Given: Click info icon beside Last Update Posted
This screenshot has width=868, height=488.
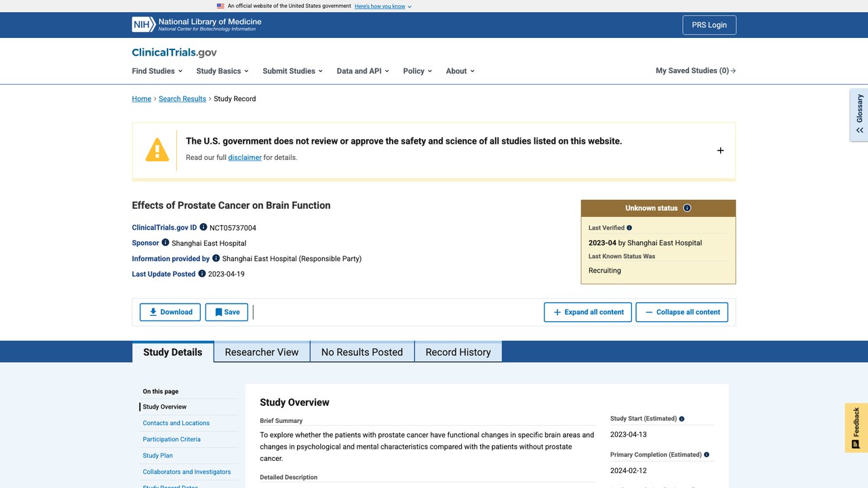Looking at the screenshot, I should click(x=202, y=274).
